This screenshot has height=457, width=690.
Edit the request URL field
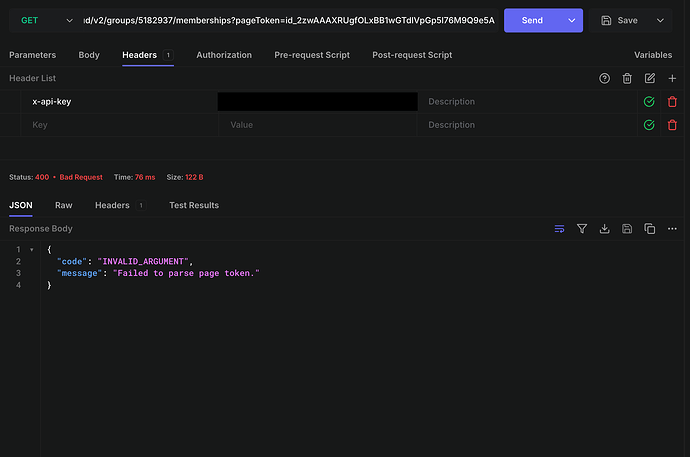coord(290,20)
